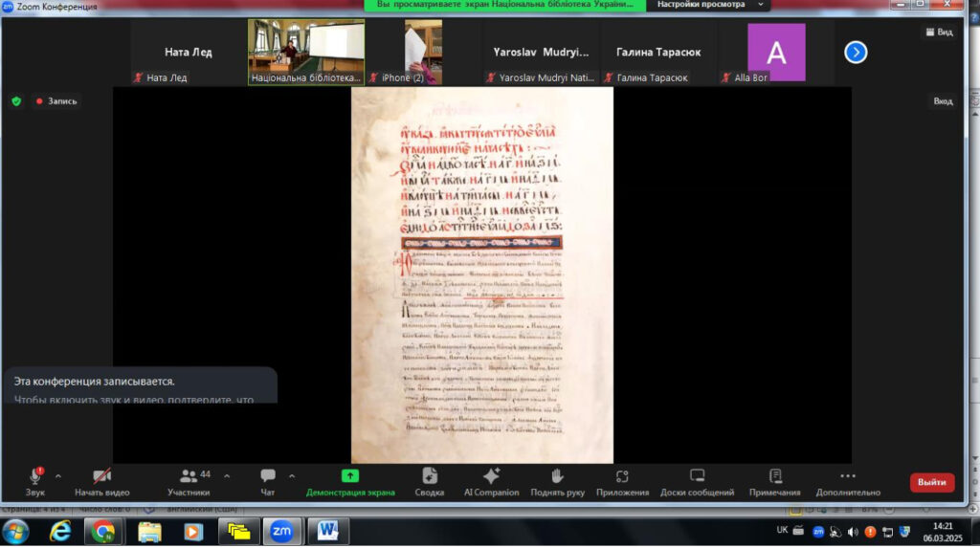Click the green encryption shield icon
This screenshot has width=980, height=548.
[x=17, y=101]
